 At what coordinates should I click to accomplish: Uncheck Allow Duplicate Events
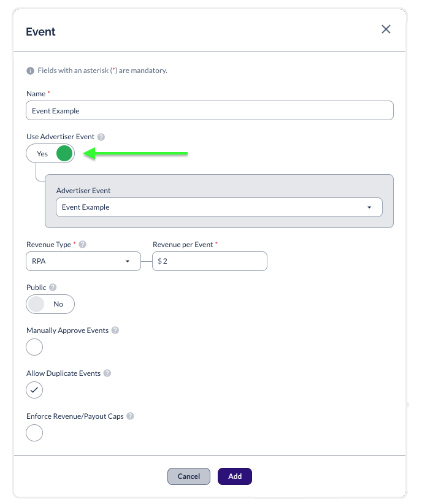[34, 390]
